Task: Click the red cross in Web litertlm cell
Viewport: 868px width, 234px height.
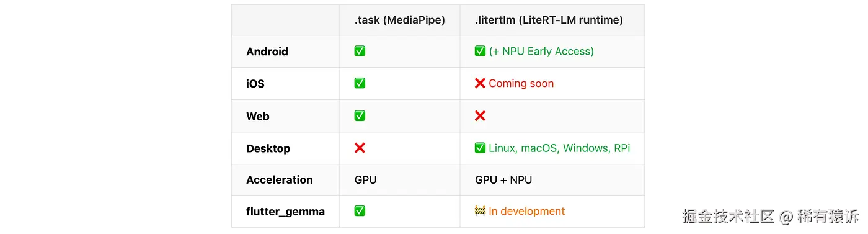Action: (480, 115)
